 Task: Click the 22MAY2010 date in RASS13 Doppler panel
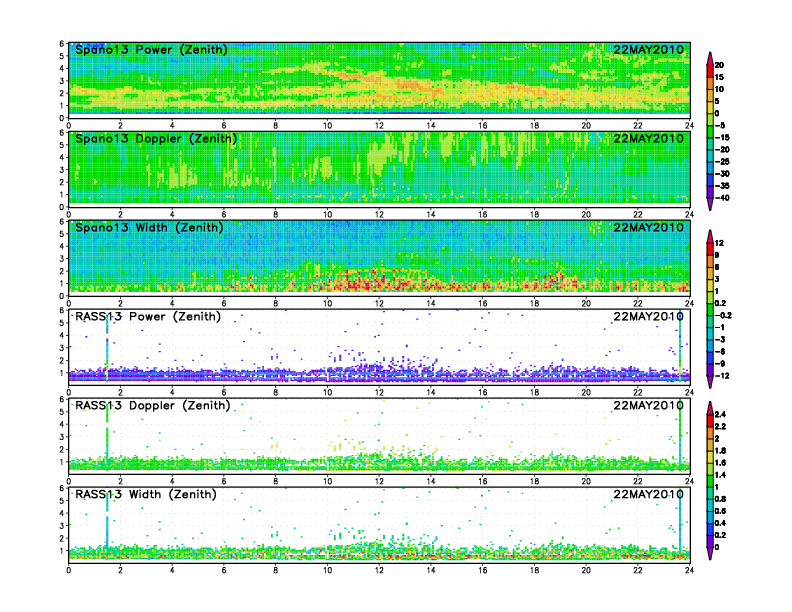pos(649,405)
